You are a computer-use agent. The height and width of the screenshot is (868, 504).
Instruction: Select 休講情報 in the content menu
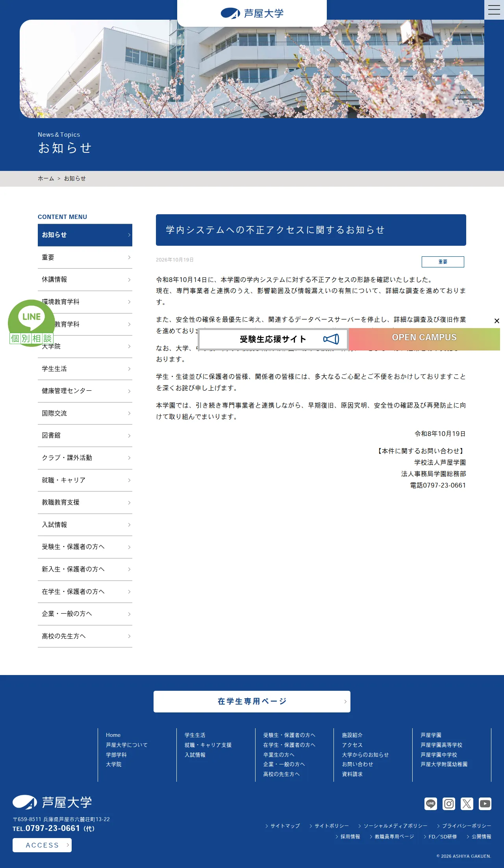(x=85, y=280)
